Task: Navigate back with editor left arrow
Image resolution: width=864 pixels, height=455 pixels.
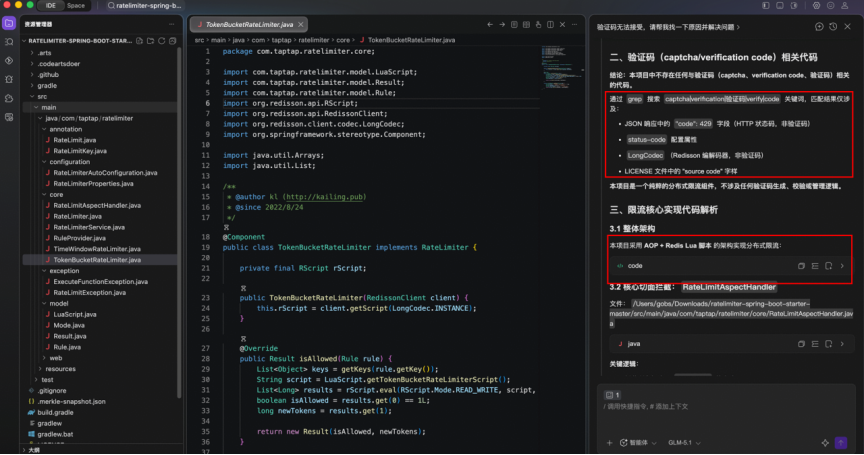Action: (490, 24)
